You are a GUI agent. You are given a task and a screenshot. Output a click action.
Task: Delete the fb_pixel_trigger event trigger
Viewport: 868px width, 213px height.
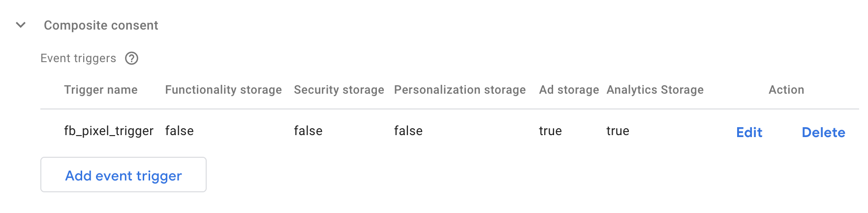pyautogui.click(x=823, y=132)
